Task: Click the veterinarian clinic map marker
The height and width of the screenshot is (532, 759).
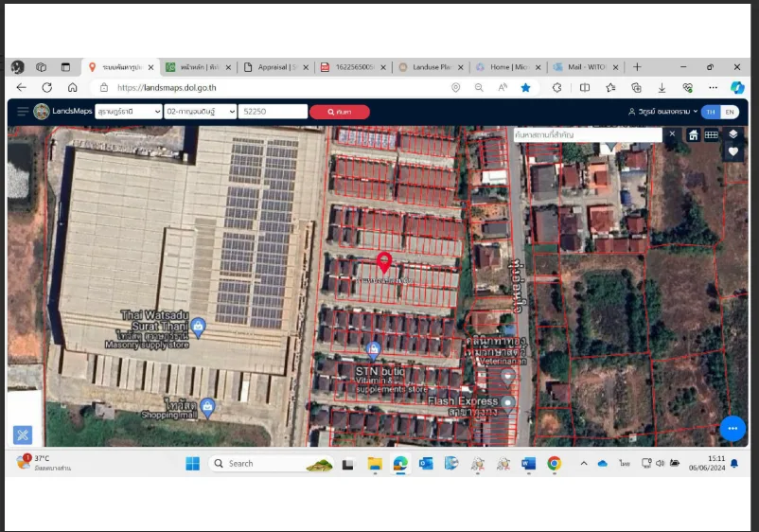Action: (507, 377)
